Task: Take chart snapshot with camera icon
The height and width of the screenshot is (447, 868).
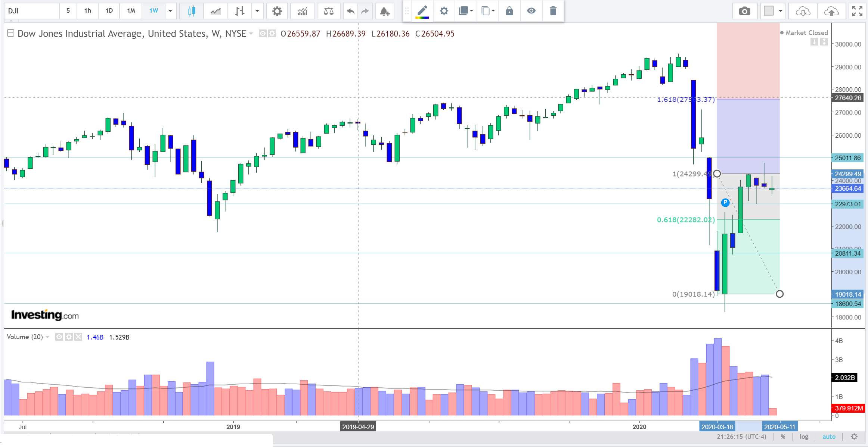Action: coord(744,11)
